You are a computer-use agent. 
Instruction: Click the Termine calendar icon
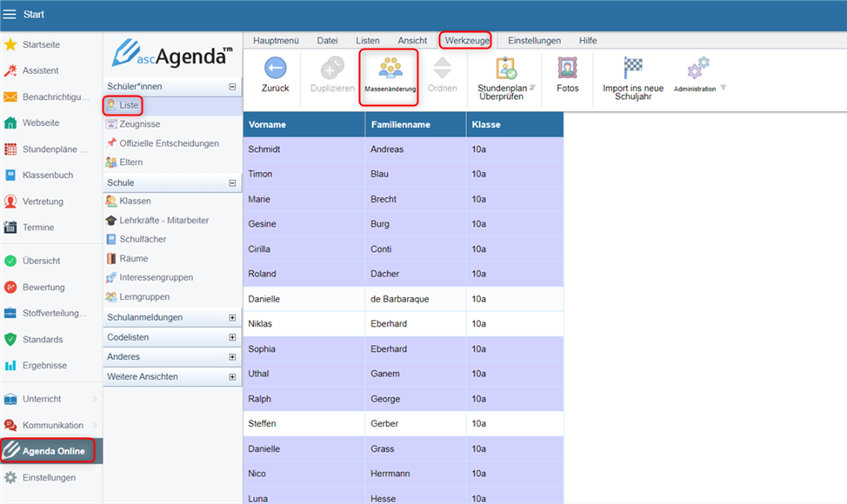click(10, 227)
